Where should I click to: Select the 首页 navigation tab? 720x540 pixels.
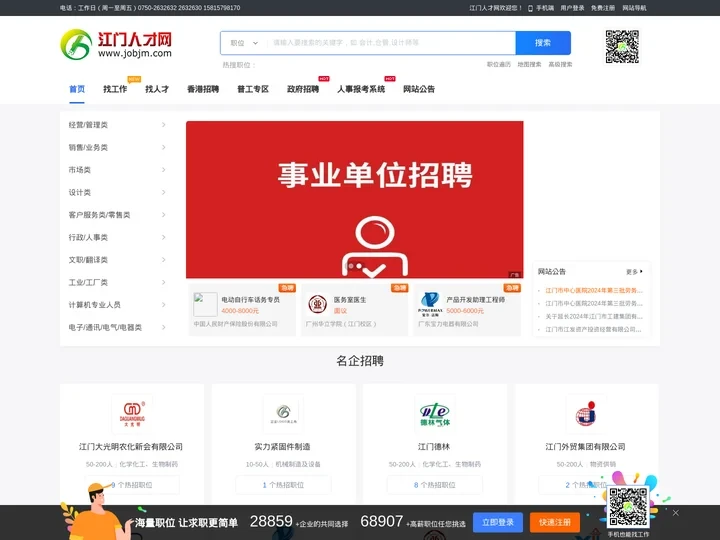pos(77,89)
